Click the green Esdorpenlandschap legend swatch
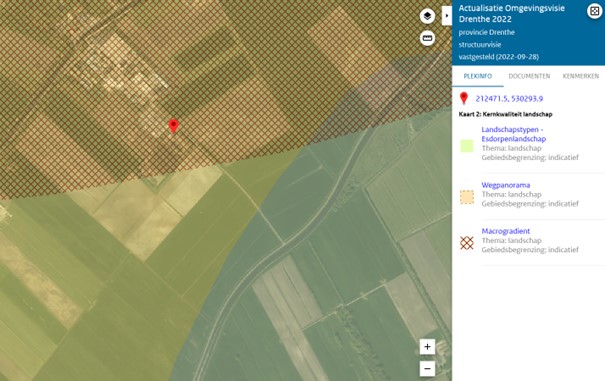605x381 pixels. click(x=467, y=146)
